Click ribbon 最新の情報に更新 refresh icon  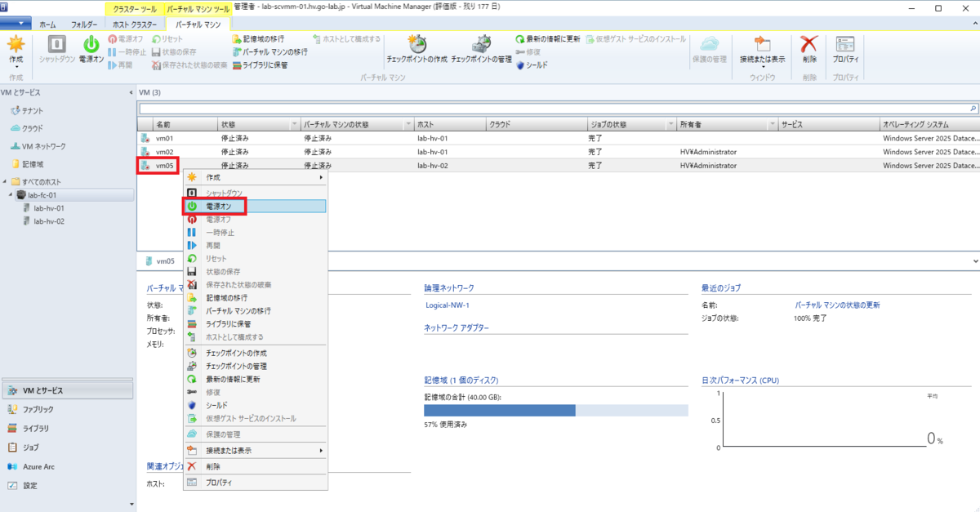tap(520, 38)
